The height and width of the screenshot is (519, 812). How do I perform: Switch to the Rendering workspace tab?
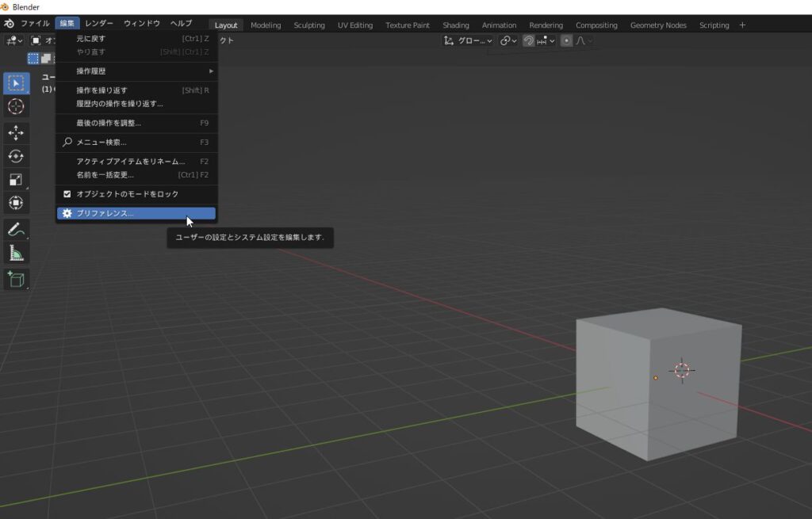point(546,25)
